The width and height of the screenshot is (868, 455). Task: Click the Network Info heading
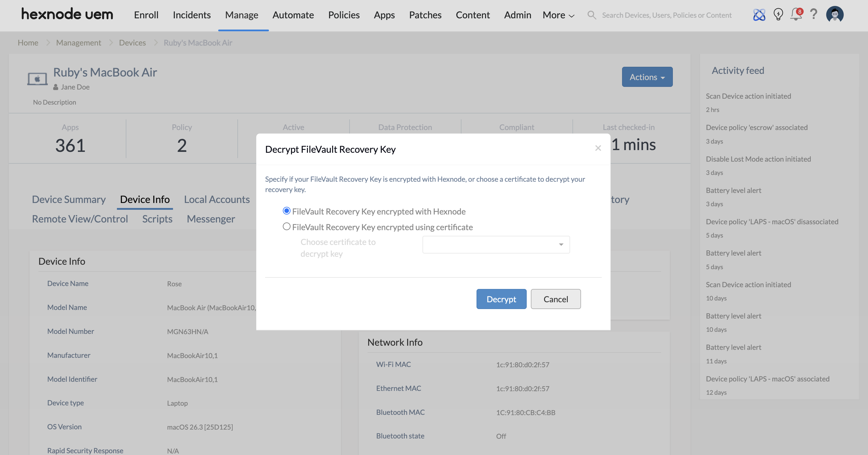pyautogui.click(x=395, y=342)
